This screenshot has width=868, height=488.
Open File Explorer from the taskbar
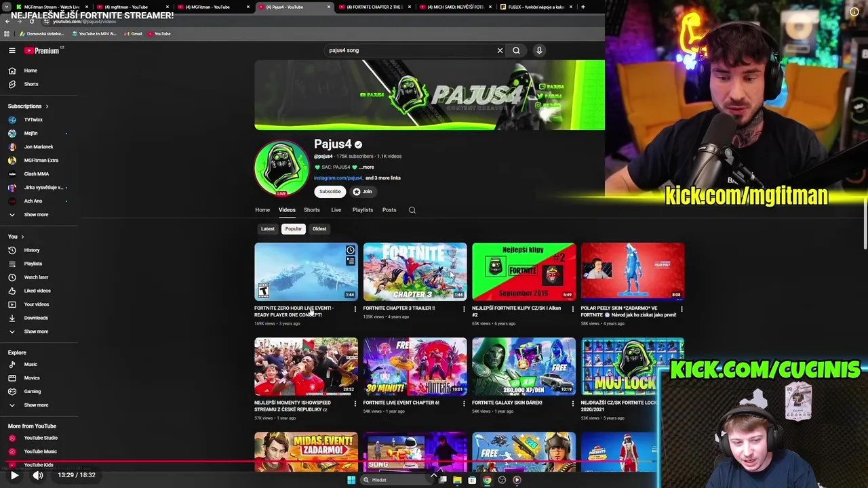[457, 480]
